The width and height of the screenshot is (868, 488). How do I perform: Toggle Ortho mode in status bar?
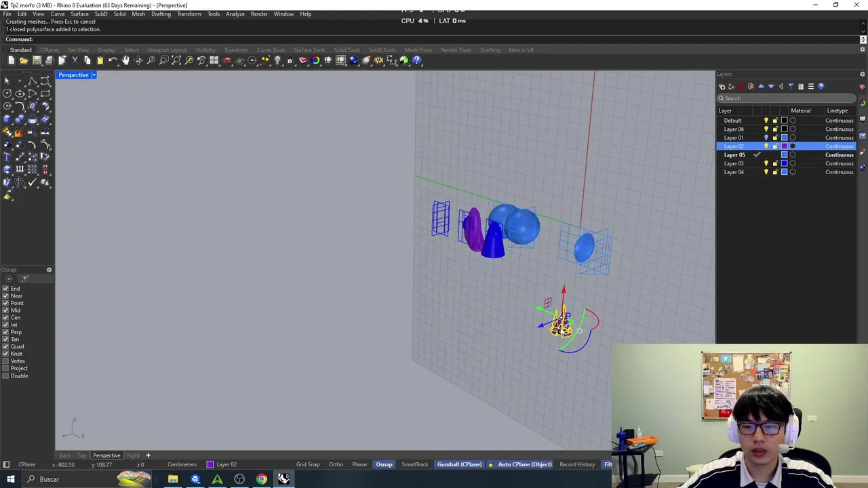(x=336, y=464)
